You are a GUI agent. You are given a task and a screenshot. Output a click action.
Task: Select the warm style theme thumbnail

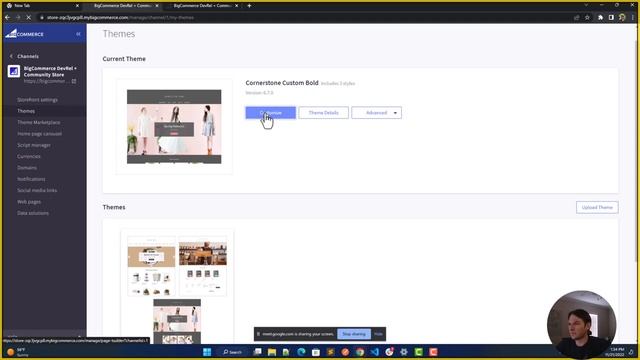click(203, 266)
